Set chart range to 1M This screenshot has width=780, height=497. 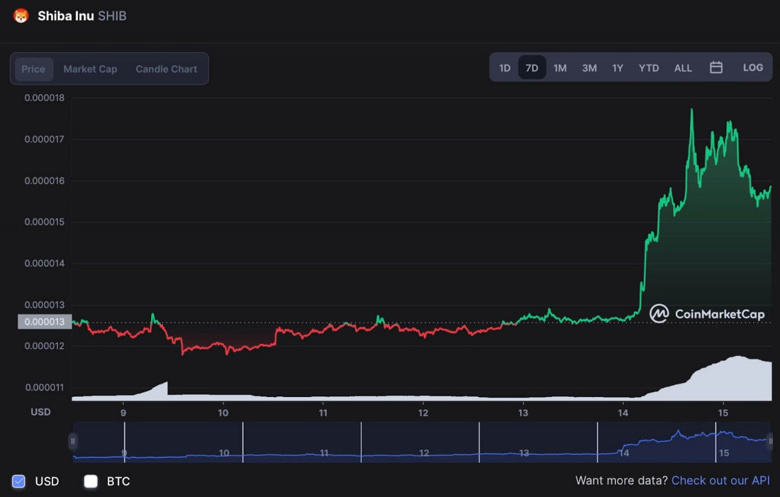(x=560, y=68)
